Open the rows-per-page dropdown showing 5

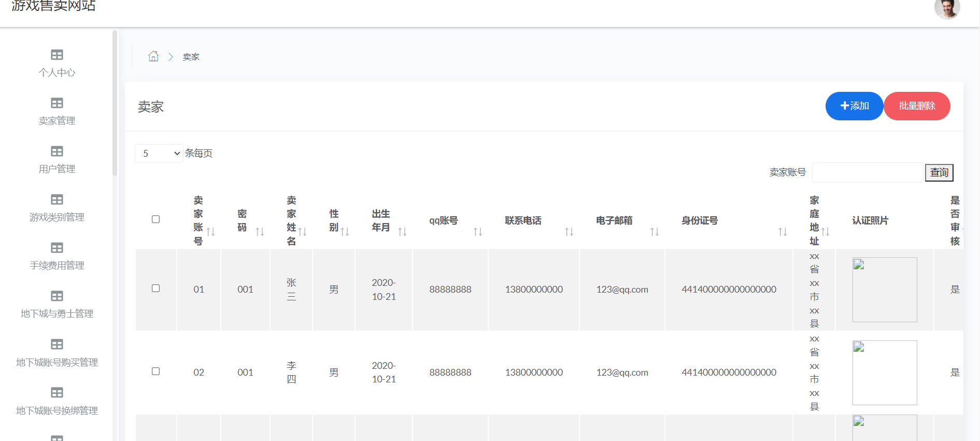pyautogui.click(x=159, y=153)
